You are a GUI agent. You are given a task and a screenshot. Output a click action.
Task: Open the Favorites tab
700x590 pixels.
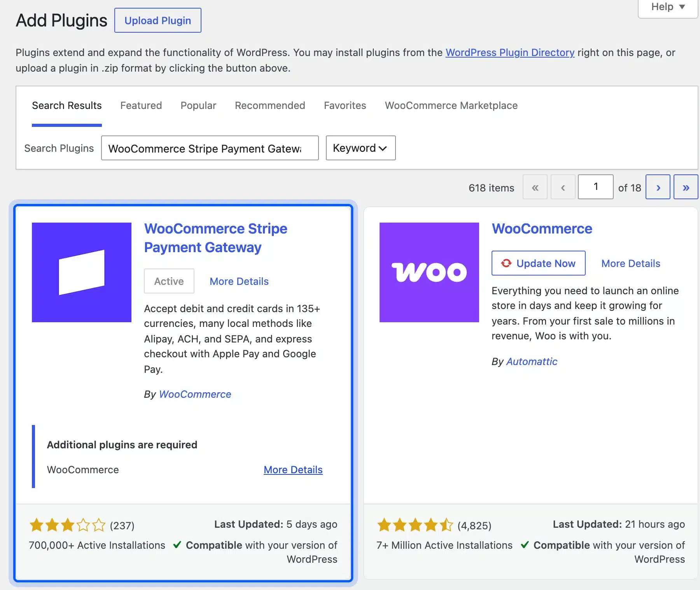(345, 105)
